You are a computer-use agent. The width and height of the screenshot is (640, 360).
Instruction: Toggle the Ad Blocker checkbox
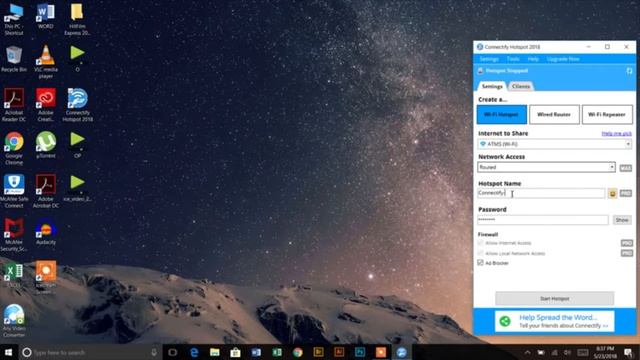(x=480, y=263)
